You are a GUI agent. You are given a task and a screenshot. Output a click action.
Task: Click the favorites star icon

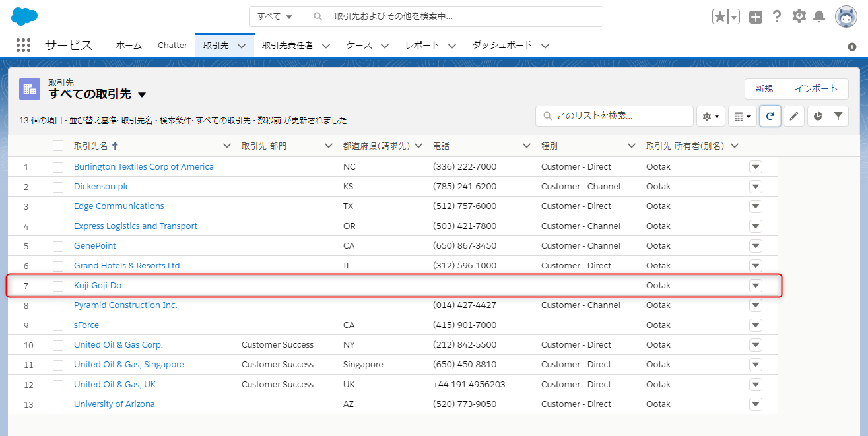click(719, 17)
